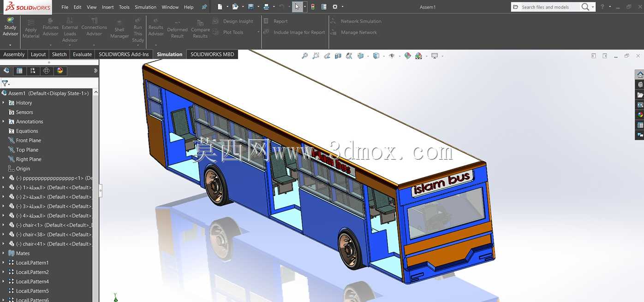Expand the FeatureManager panel chevron
This screenshot has height=302, width=644.
click(95, 71)
